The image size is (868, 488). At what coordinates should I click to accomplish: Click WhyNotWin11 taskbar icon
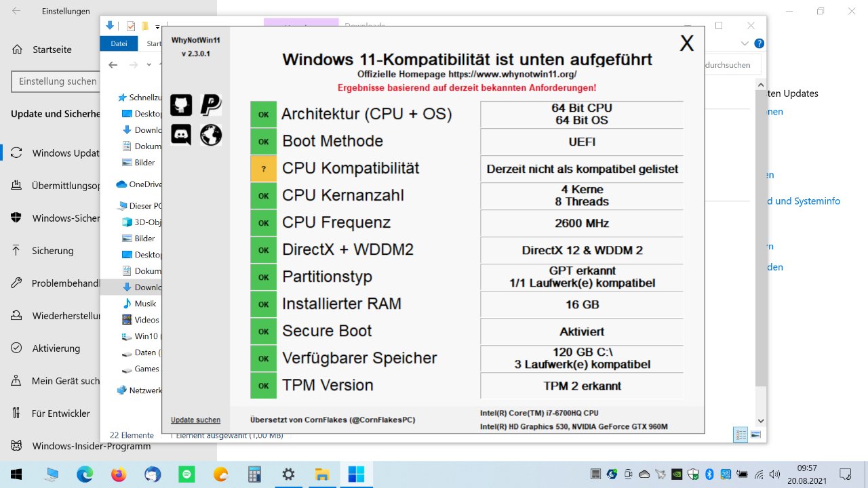(356, 474)
